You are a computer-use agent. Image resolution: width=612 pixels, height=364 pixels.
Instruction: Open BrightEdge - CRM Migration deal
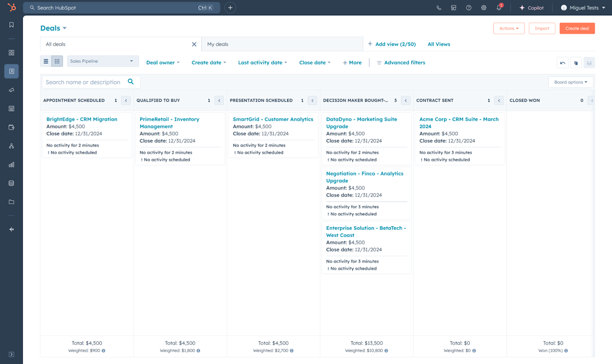tap(82, 119)
